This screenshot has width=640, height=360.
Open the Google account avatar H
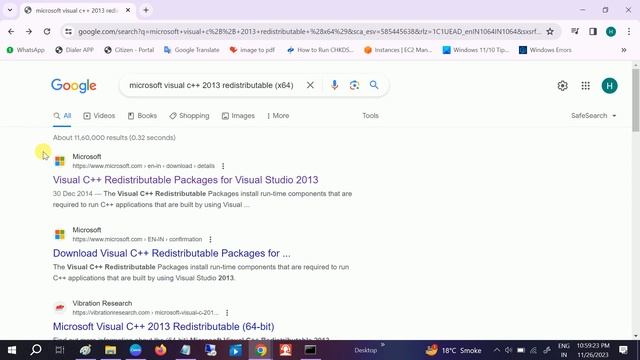tap(609, 86)
